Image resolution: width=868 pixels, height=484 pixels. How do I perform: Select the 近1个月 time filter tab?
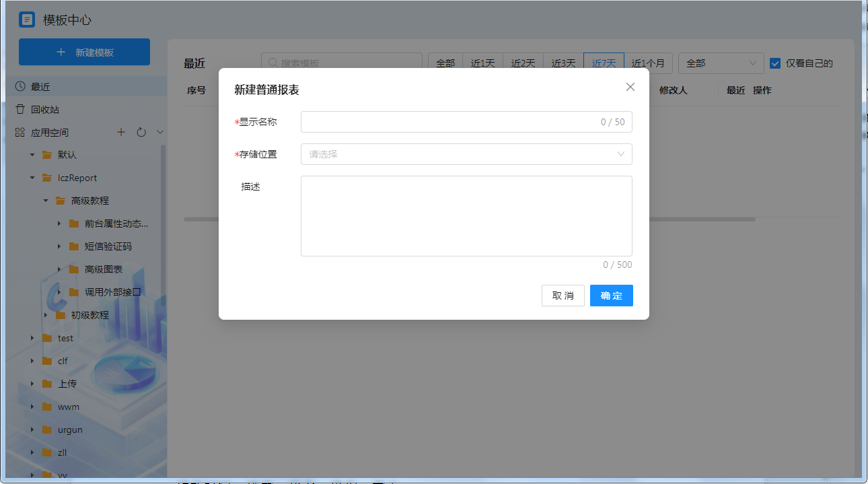click(x=648, y=63)
